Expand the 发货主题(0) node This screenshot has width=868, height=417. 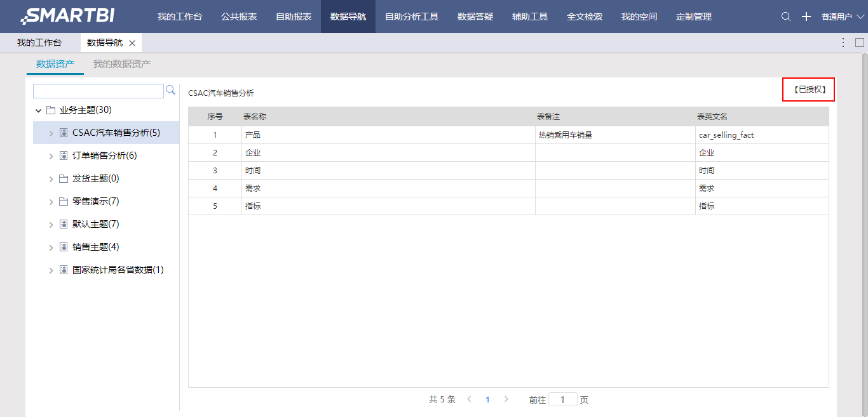pos(51,179)
